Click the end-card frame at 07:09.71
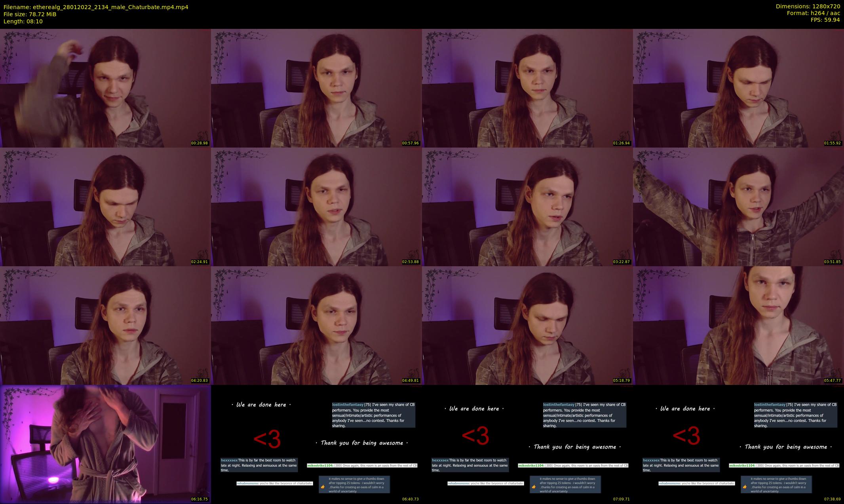 [x=527, y=444]
